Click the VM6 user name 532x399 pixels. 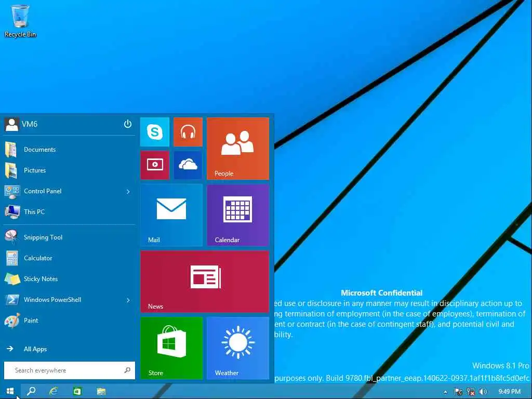coord(30,124)
